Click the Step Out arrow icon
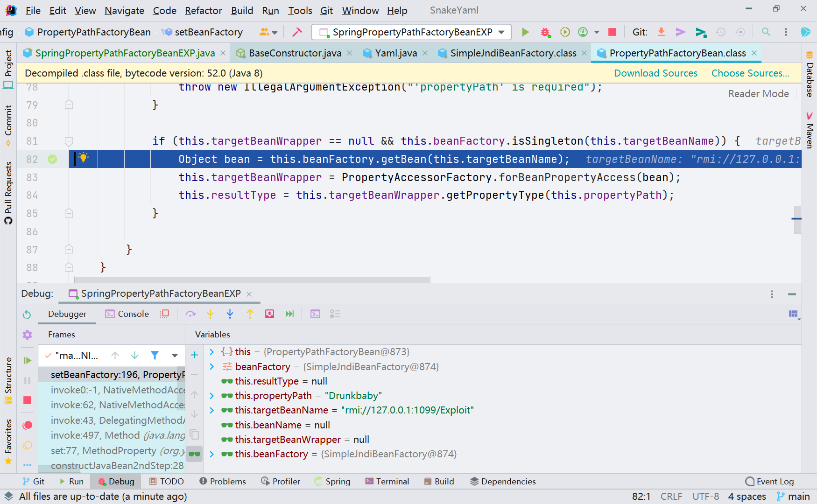817x504 pixels. pos(250,314)
